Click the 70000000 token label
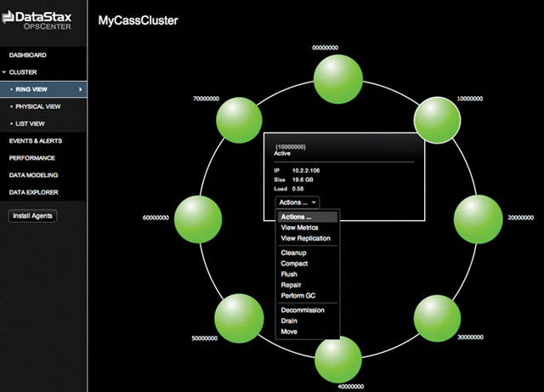Image resolution: width=544 pixels, height=392 pixels. 206,99
